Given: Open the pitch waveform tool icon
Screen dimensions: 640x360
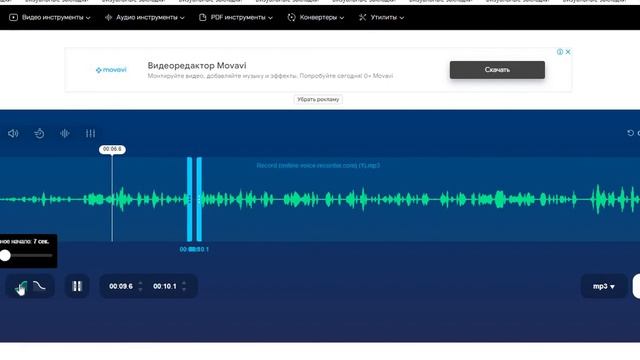Looking at the screenshot, I should [64, 133].
